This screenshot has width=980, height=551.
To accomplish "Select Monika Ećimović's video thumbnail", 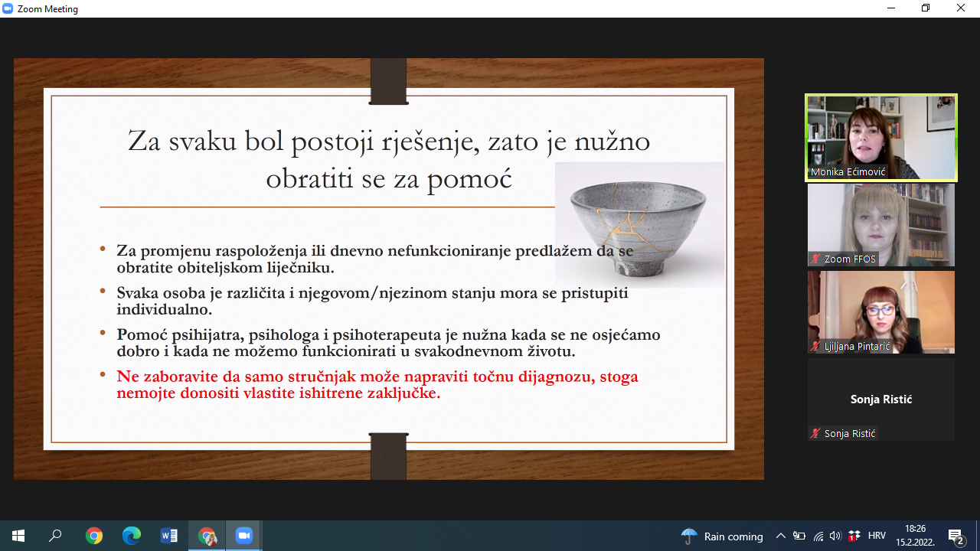I will click(881, 138).
